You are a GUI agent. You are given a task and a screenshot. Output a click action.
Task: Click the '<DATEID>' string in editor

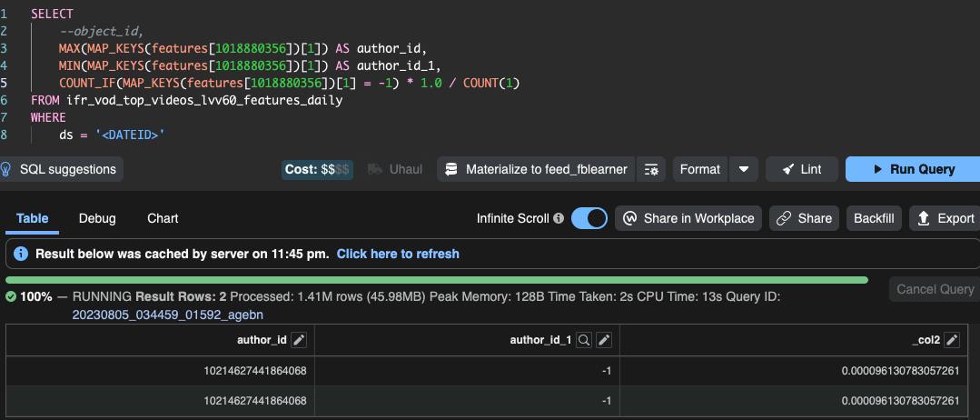[130, 135]
